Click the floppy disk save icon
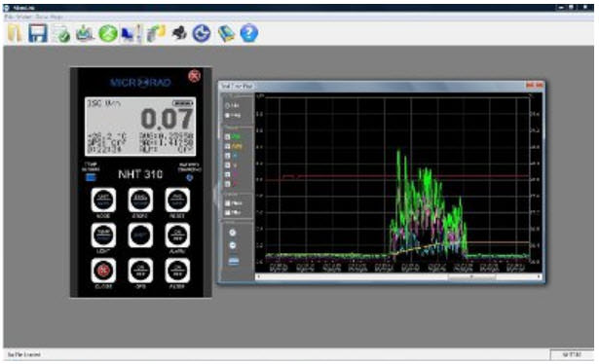The height and width of the screenshot is (364, 599). (38, 33)
